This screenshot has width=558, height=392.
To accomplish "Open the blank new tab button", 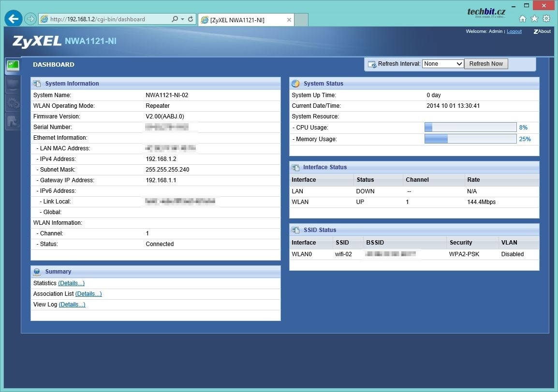I will tap(301, 20).
